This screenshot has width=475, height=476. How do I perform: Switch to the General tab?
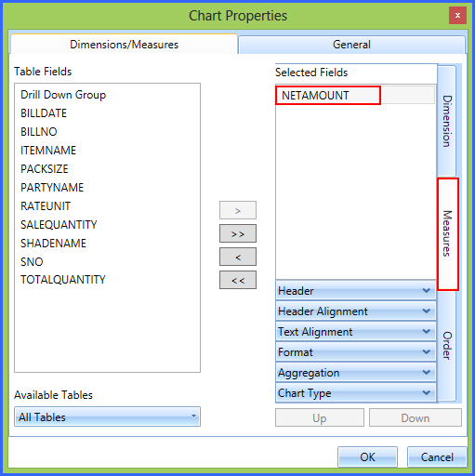click(351, 45)
